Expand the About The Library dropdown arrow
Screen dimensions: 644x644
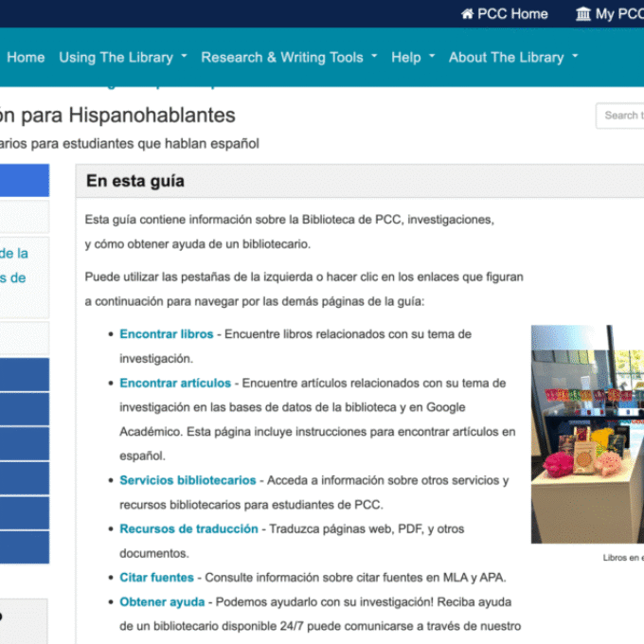coord(575,56)
